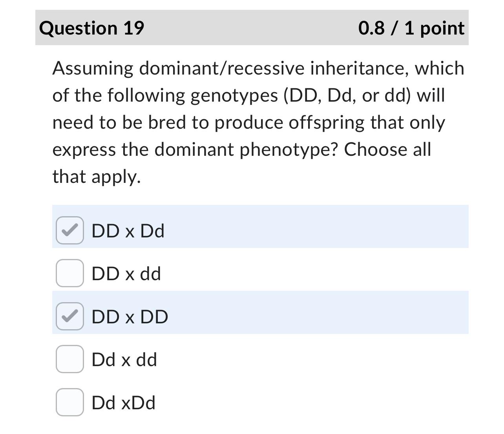Toggle the checkmark in the DD x DD box
This screenshot has height=434, width=504.
point(69,316)
